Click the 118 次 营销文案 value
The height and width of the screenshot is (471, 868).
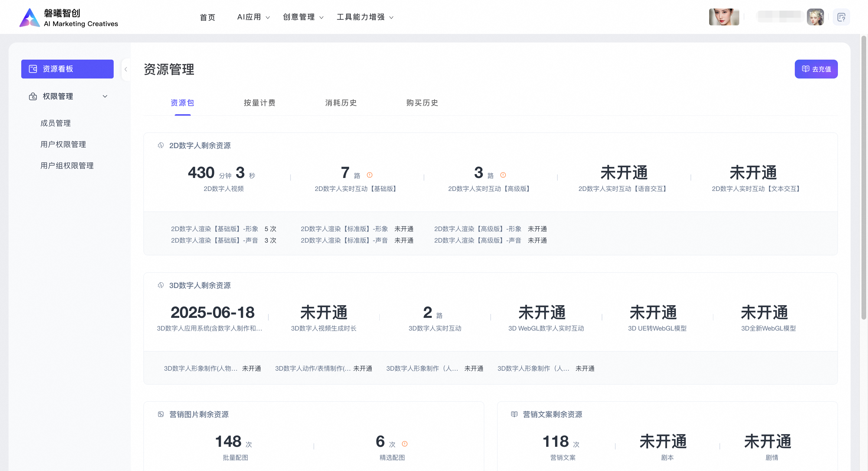pos(561,442)
